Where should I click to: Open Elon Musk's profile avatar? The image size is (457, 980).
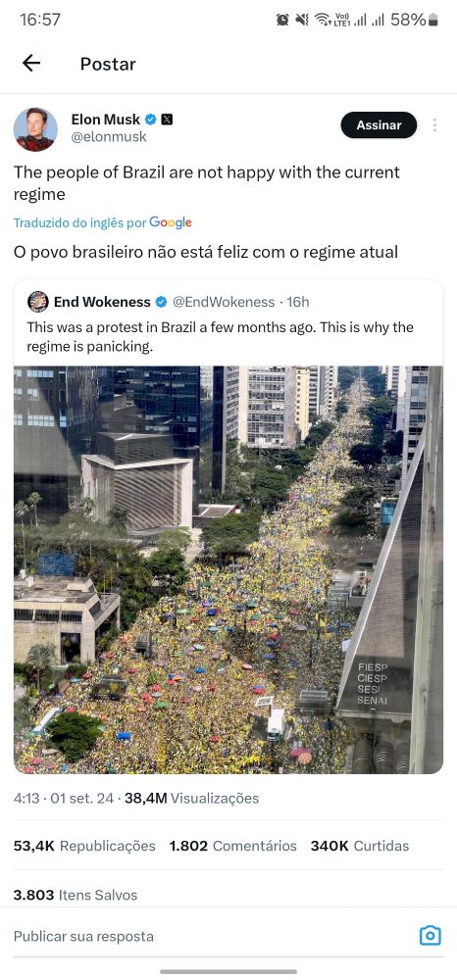point(35,129)
